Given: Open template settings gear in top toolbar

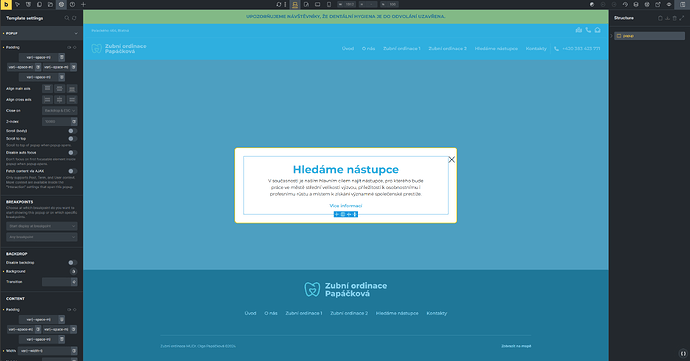Looking at the screenshot, I should 61,4.
